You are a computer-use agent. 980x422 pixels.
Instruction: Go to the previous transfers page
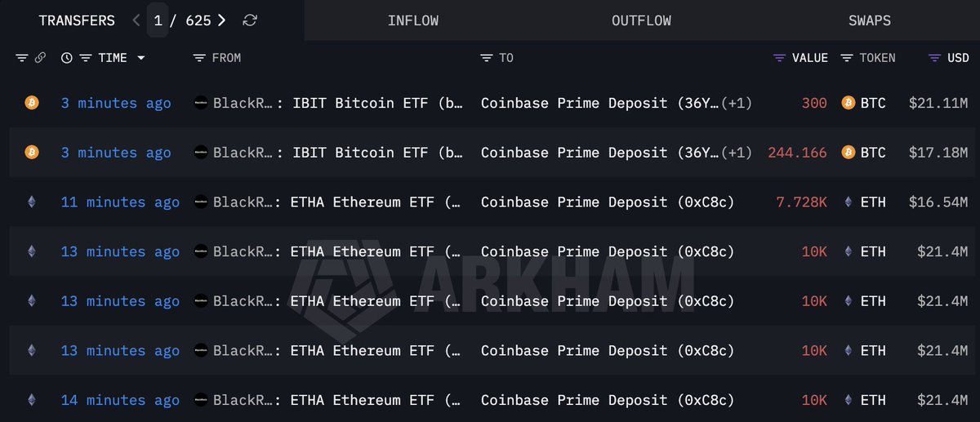pos(136,20)
